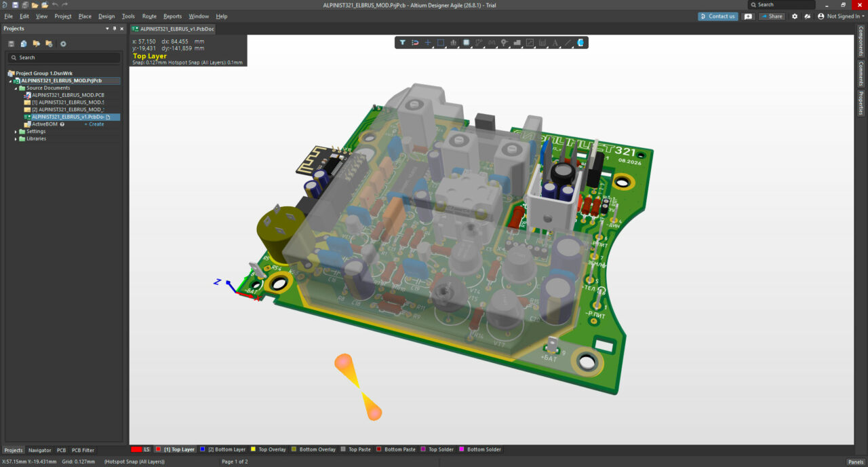
Task: Click the Compile project icon in Projects panel
Action: pos(24,43)
